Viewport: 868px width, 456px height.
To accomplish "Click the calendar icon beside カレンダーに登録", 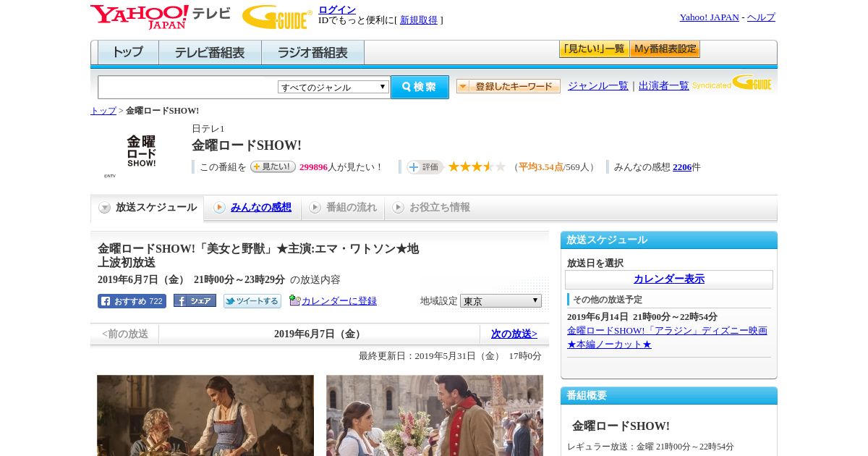I will [x=294, y=300].
